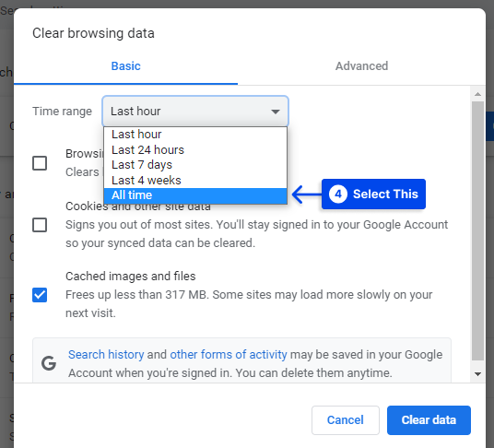Cancel the Clear browsing data dialog
Viewport: 494px width, 448px height.
346,420
